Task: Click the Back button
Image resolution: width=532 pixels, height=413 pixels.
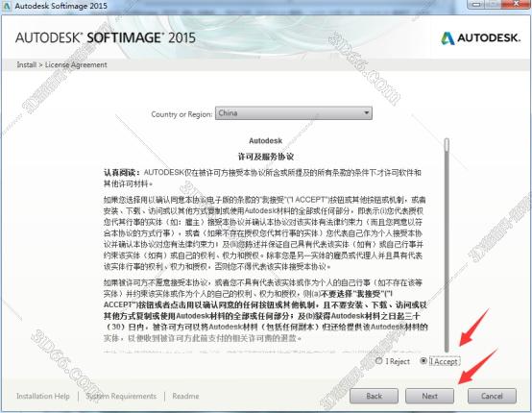Action: point(374,396)
